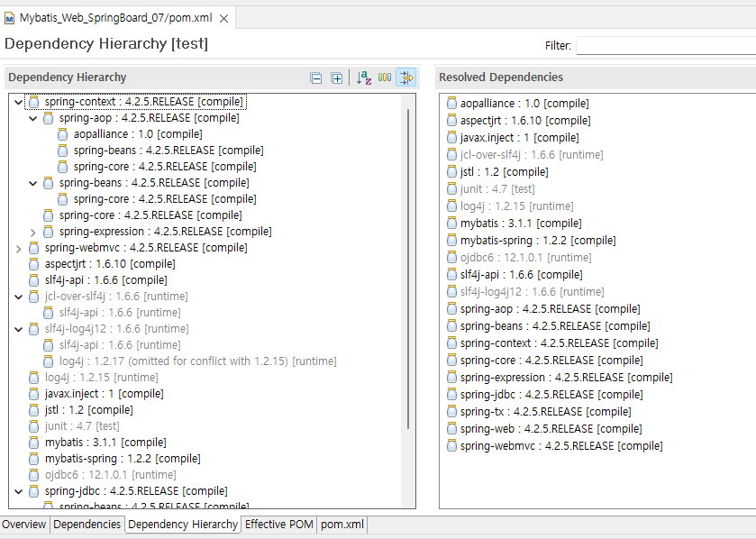The image size is (756, 539).
Task: Collapse spring-beans node under spring-context
Action: click(32, 183)
